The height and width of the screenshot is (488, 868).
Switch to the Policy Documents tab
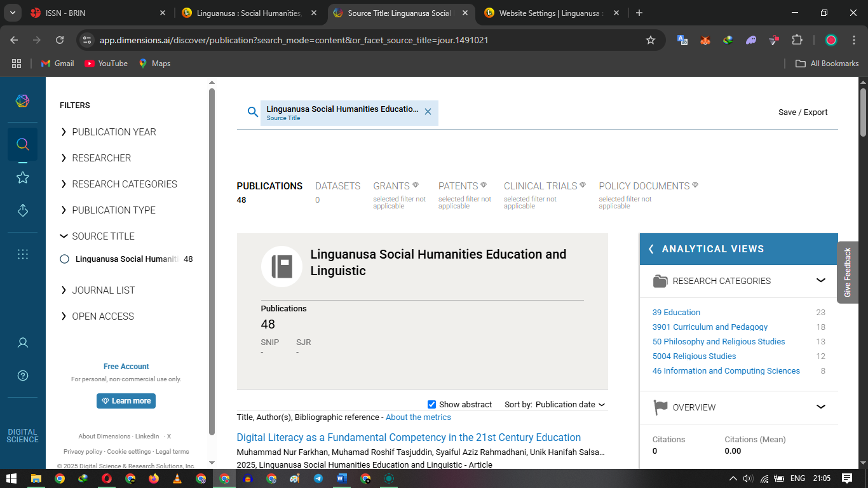pyautogui.click(x=648, y=195)
